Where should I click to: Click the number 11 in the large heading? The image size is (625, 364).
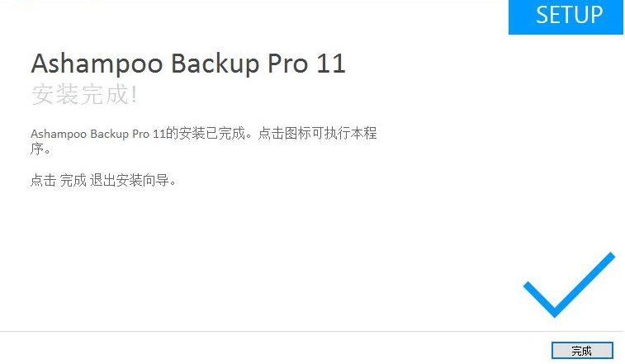(x=331, y=64)
